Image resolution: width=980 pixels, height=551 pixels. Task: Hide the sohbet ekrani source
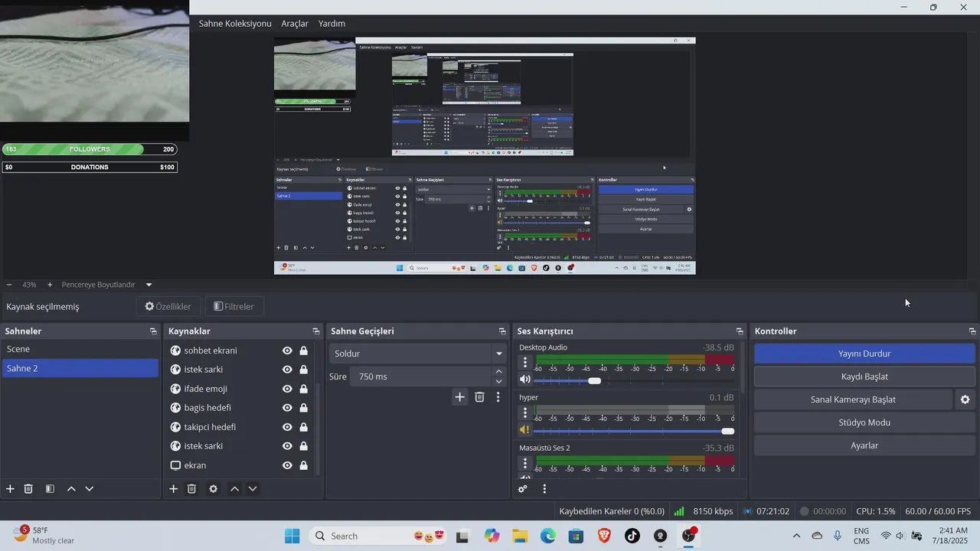tap(287, 350)
